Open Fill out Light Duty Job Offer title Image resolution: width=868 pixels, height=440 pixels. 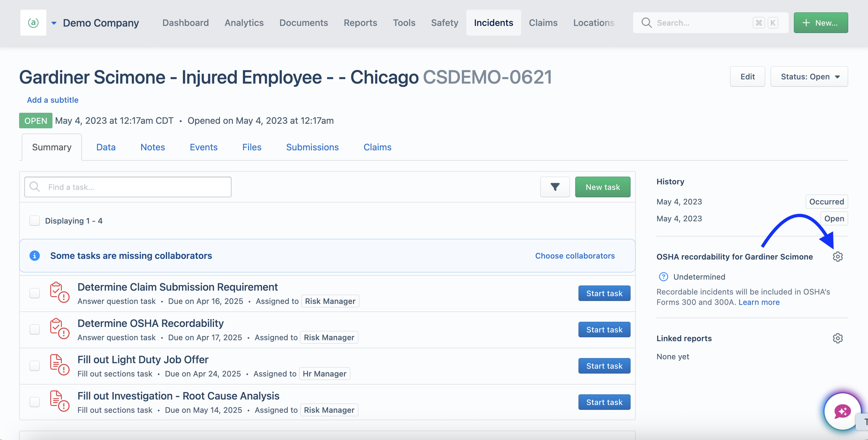point(143,359)
